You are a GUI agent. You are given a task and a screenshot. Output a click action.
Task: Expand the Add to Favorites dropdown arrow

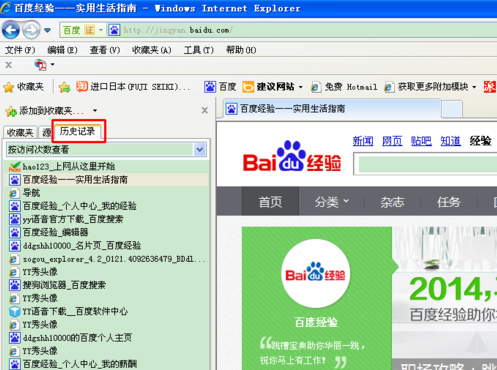click(x=95, y=110)
